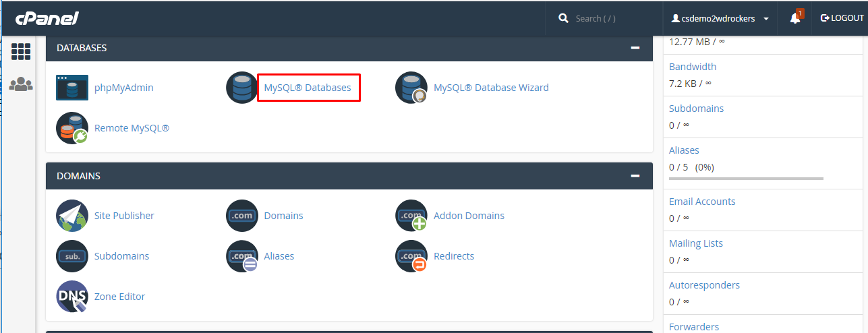
Task: Click the Bandwidth statistics link
Action: (x=693, y=67)
